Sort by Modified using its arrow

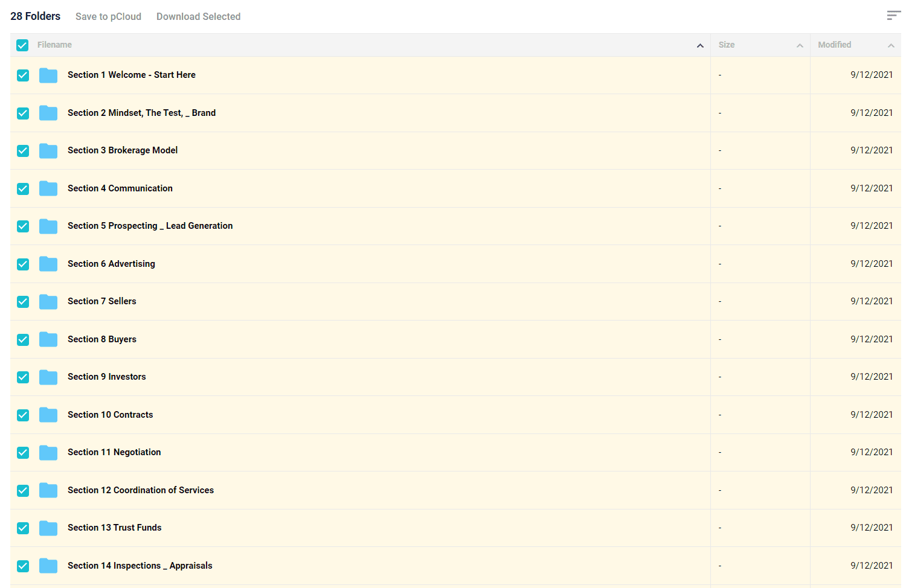pyautogui.click(x=891, y=45)
